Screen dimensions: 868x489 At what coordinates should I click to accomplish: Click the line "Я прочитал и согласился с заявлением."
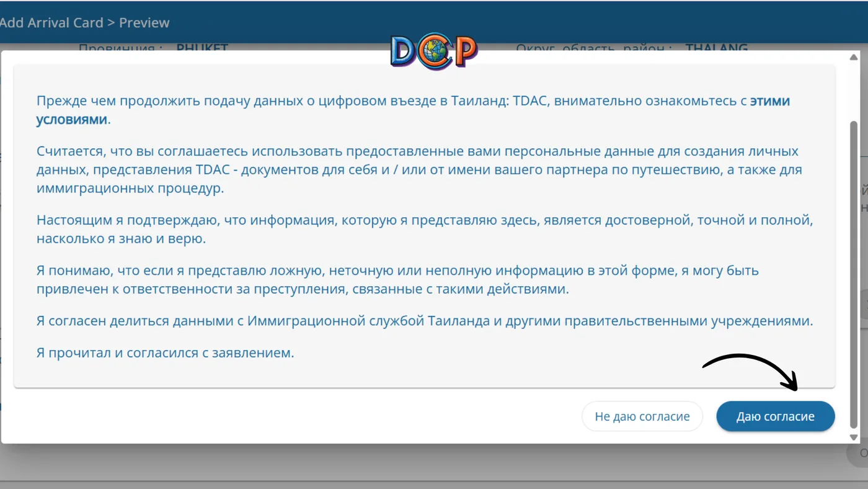pyautogui.click(x=165, y=353)
